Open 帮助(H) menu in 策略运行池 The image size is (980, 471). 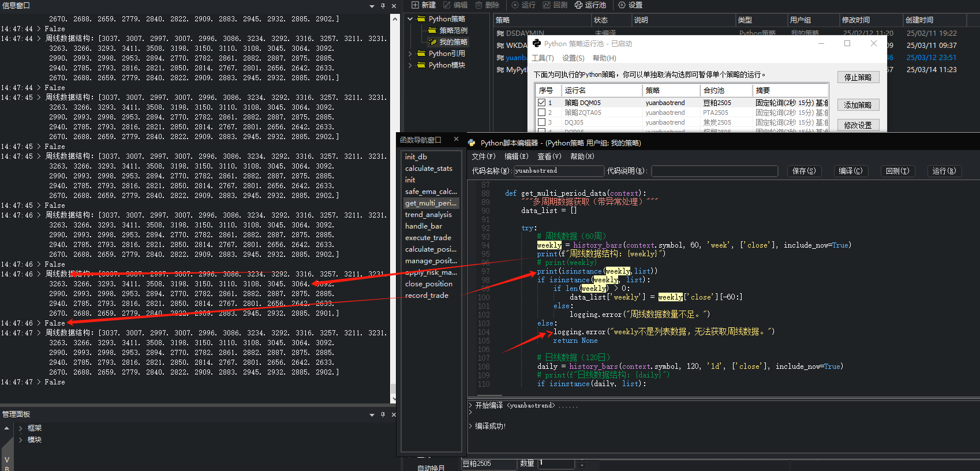604,58
